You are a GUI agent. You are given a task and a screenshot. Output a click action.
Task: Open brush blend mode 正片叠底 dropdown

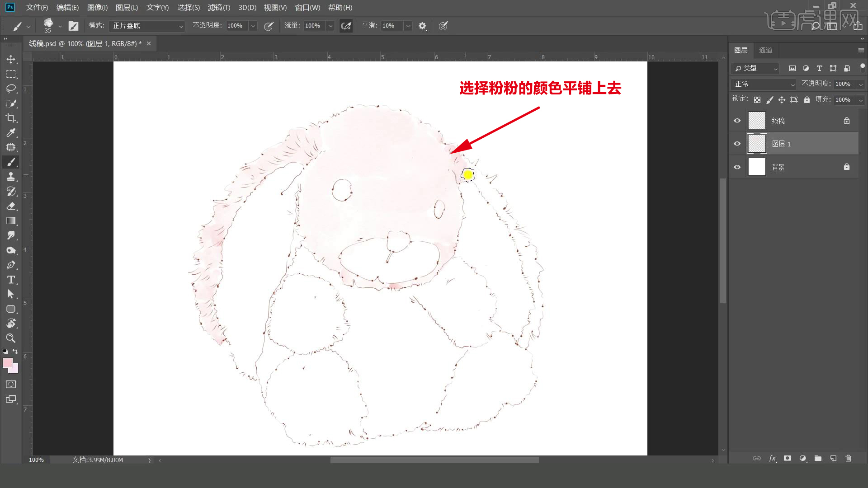[147, 26]
